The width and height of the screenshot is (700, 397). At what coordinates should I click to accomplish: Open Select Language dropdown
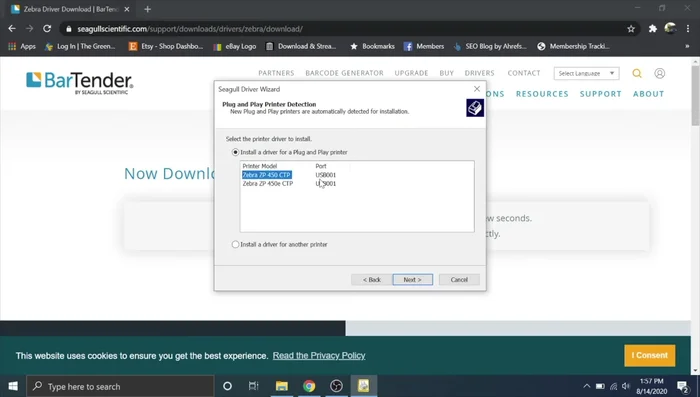point(586,73)
